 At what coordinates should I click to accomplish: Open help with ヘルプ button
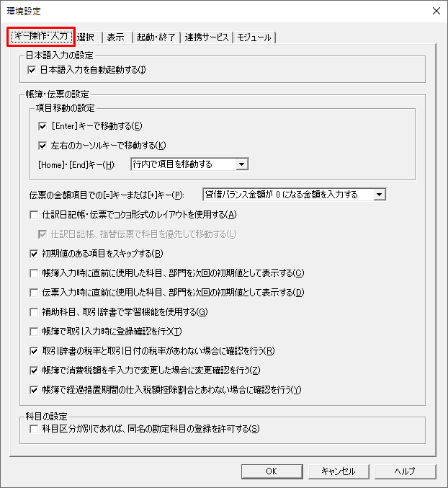point(405,471)
